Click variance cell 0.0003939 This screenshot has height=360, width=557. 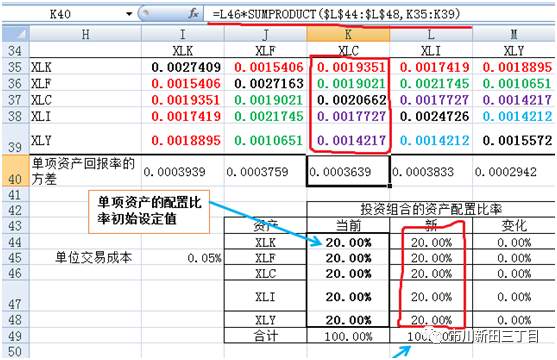[183, 171]
